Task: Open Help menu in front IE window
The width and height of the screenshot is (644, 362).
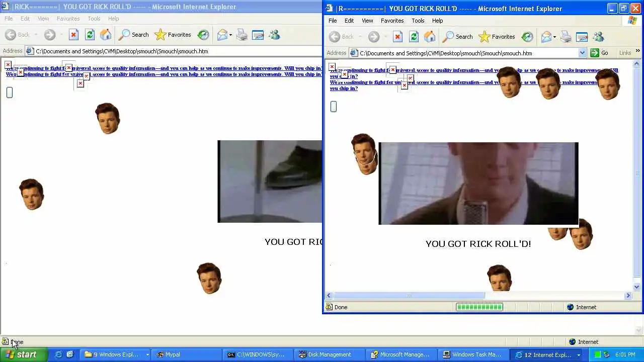Action: click(437, 21)
